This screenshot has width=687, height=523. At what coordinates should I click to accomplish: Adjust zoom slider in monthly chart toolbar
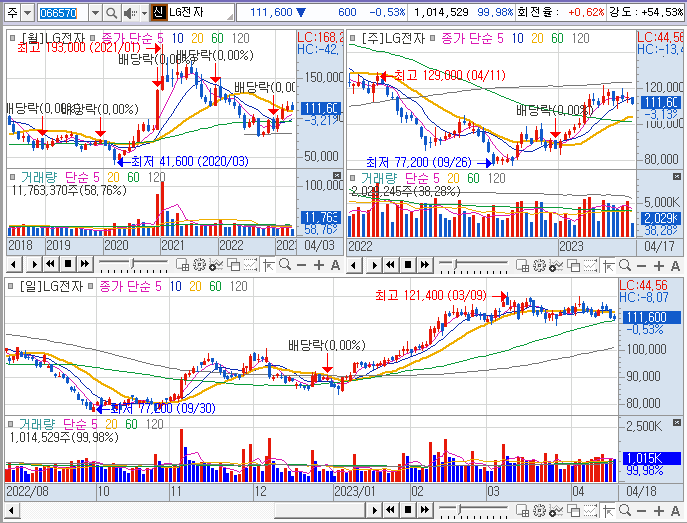(133, 265)
